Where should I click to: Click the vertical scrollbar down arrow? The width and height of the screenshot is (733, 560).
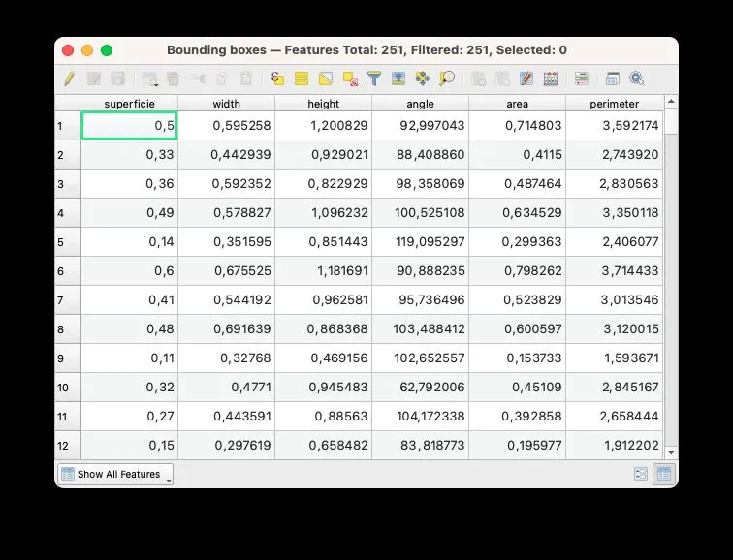pos(671,452)
